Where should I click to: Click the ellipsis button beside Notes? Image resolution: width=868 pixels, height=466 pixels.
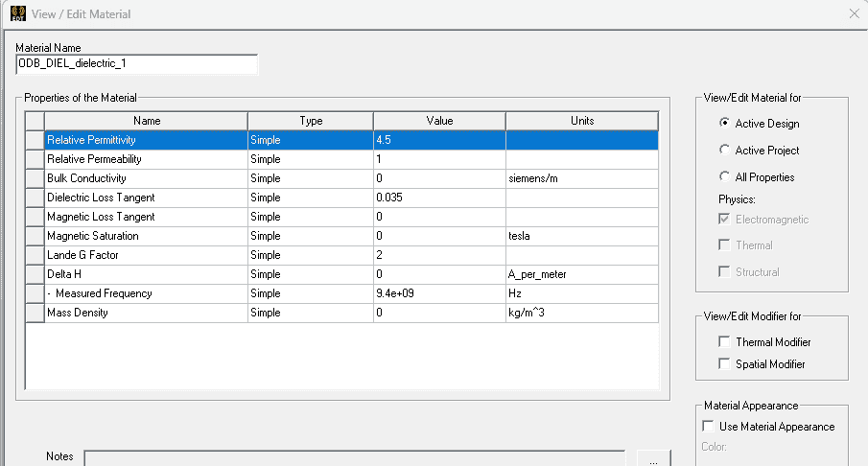652,459
